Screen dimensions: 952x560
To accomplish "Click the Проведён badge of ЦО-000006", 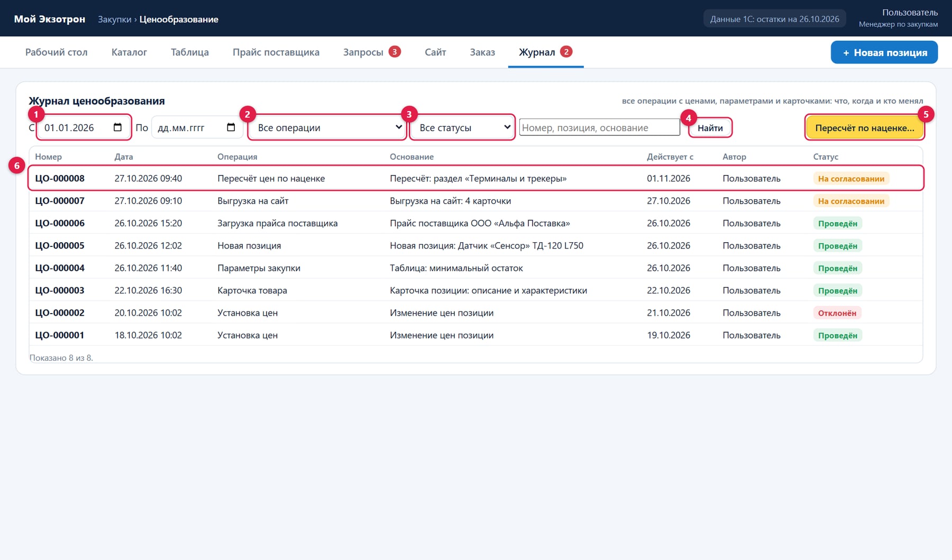I will (x=838, y=224).
